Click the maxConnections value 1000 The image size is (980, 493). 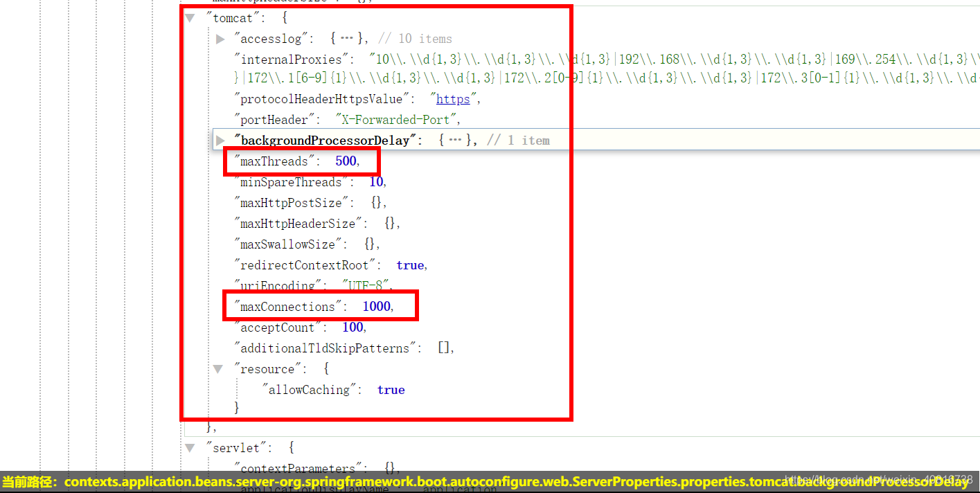[376, 307]
